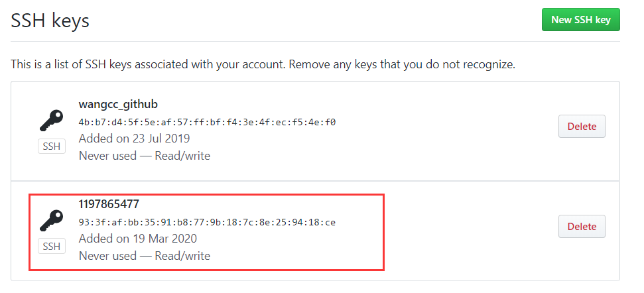Click the SSH keys list description text
Image resolution: width=644 pixels, height=293 pixels.
coord(263,64)
